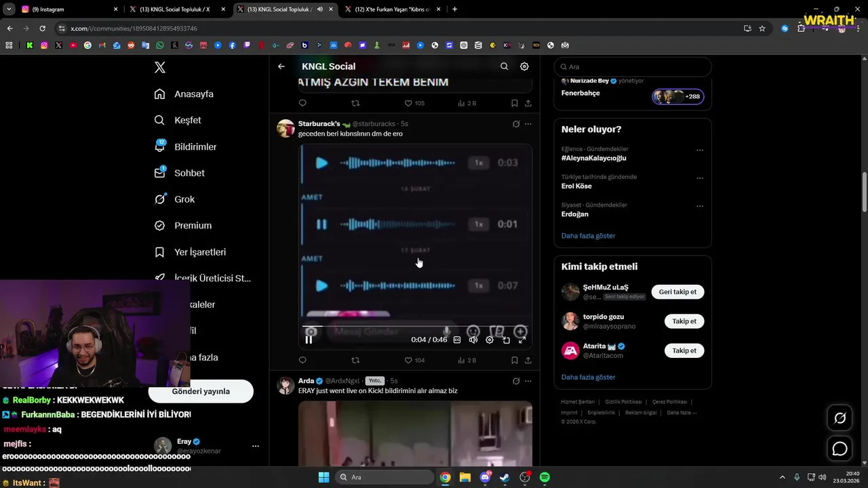The image size is (868, 488).
Task: Bookmark the post with 105 likes
Action: tap(515, 103)
